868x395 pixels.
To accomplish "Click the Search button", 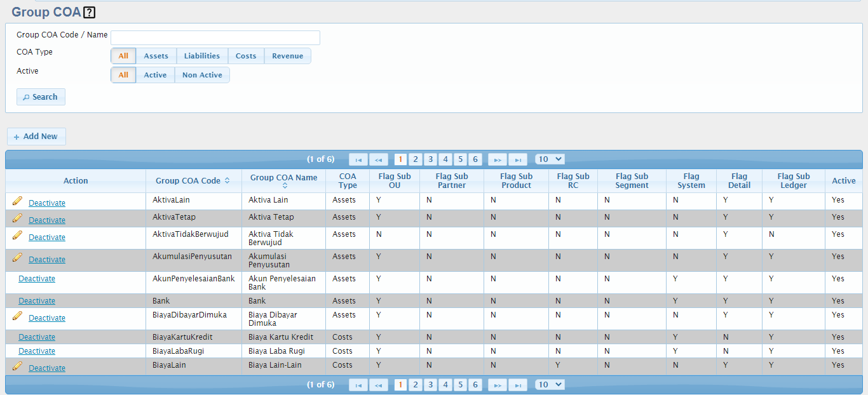I will click(41, 97).
